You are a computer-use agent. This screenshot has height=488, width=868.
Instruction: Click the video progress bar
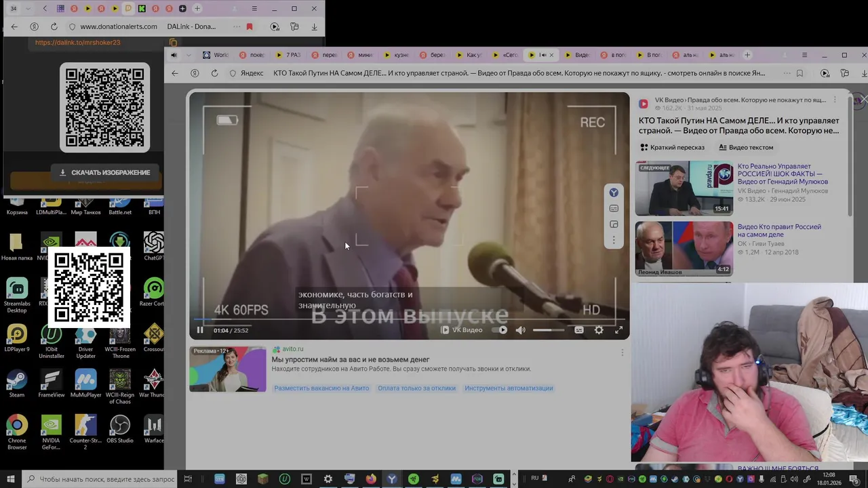pos(409,319)
